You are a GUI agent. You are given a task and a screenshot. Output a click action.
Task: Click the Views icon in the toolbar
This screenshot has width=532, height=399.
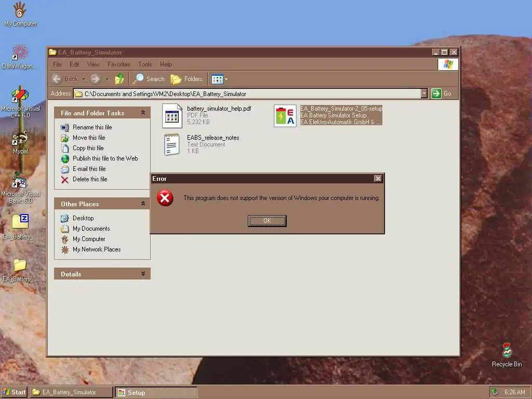217,79
